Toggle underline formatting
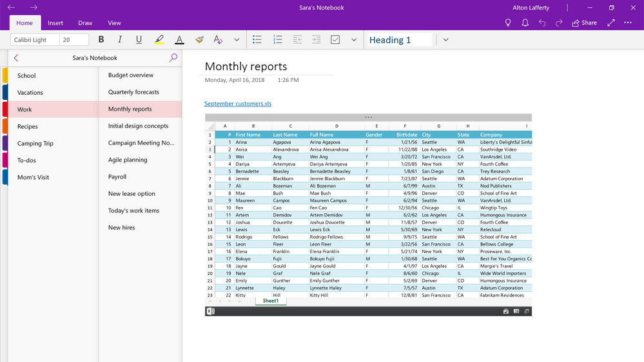Screen dimensions: 644x362 tap(139, 39)
